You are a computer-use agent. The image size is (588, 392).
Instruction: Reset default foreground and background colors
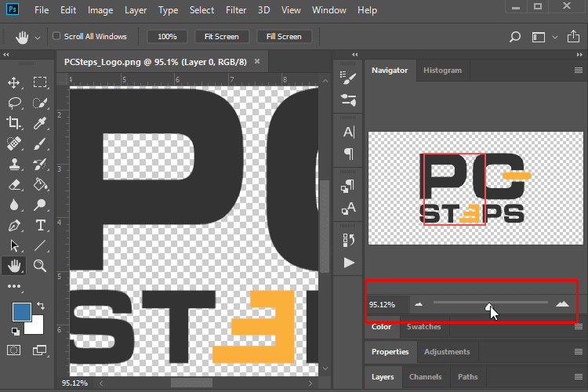coord(15,331)
